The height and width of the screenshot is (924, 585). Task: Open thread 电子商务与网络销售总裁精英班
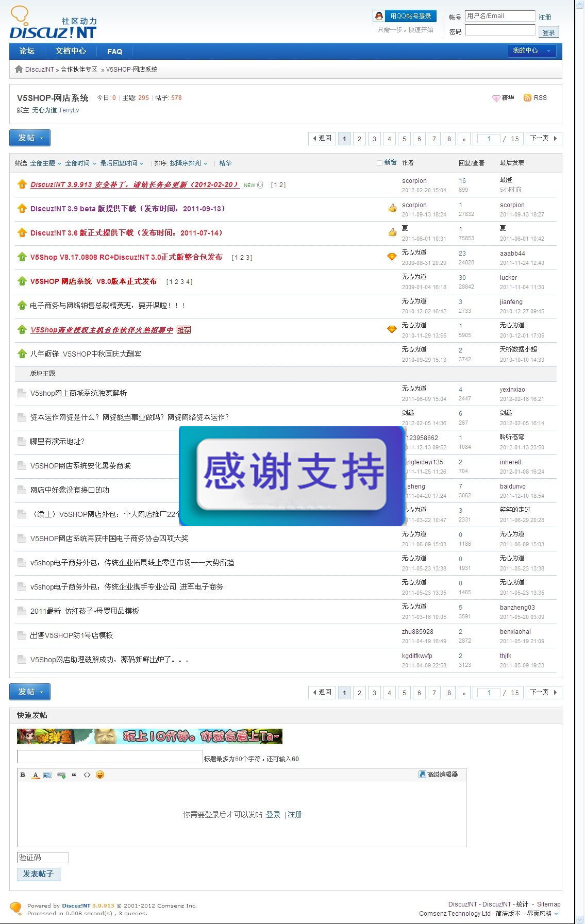(108, 306)
